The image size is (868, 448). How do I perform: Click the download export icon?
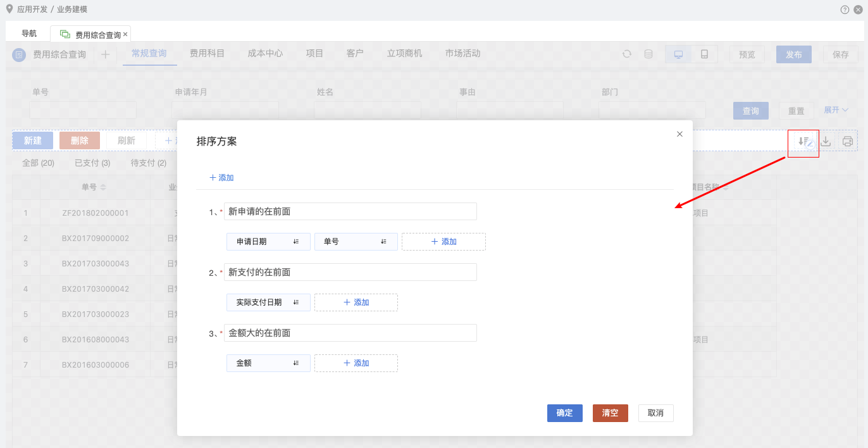click(x=826, y=141)
